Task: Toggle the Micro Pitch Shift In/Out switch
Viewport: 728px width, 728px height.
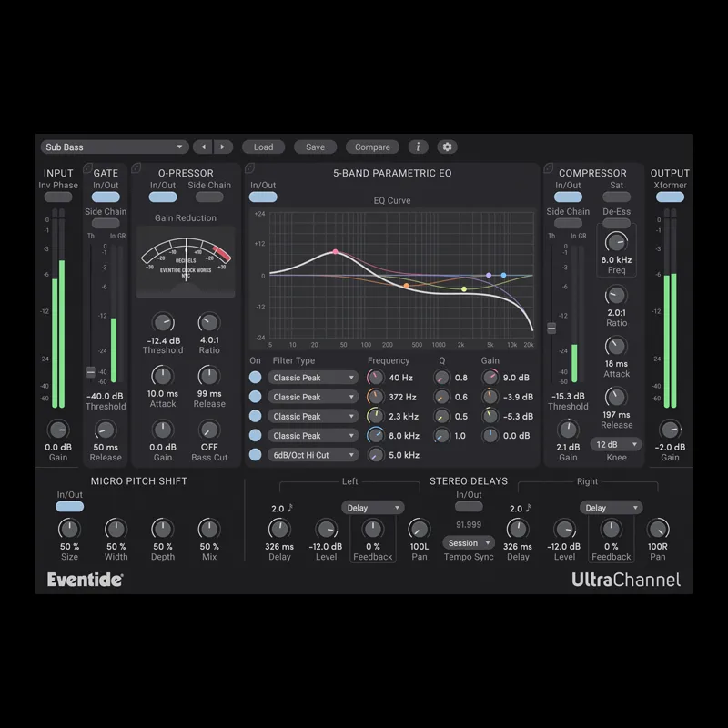Action: point(70,507)
